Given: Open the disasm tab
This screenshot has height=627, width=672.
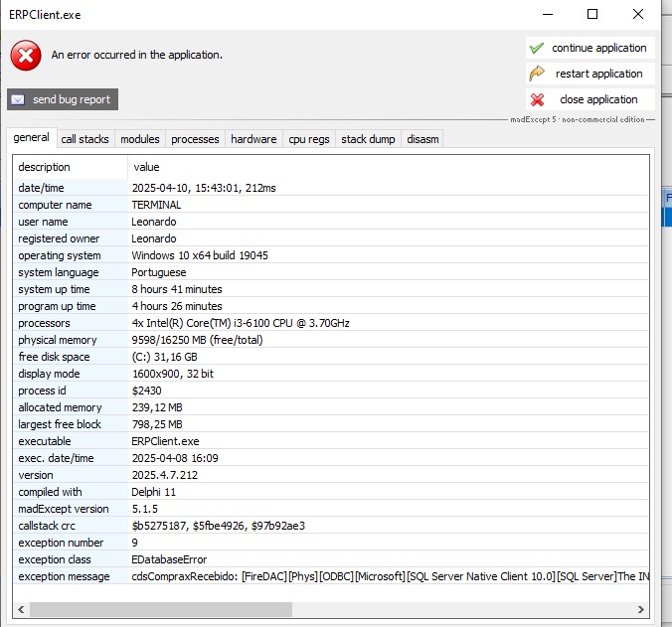Looking at the screenshot, I should click(422, 139).
